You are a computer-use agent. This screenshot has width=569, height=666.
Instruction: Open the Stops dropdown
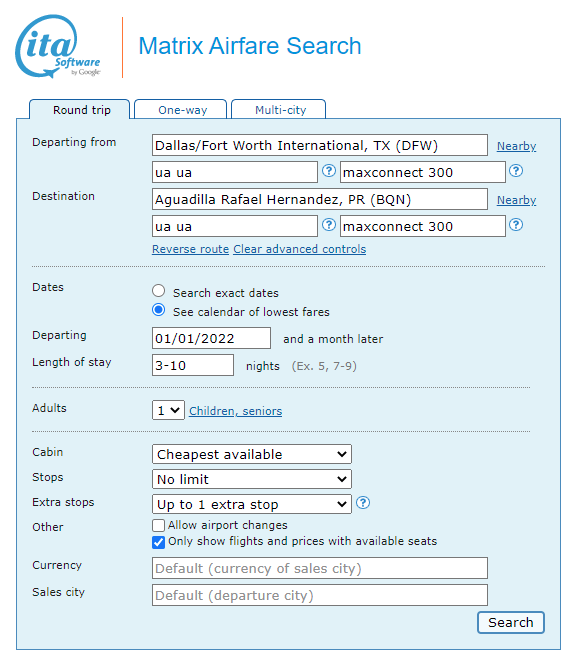click(x=252, y=479)
